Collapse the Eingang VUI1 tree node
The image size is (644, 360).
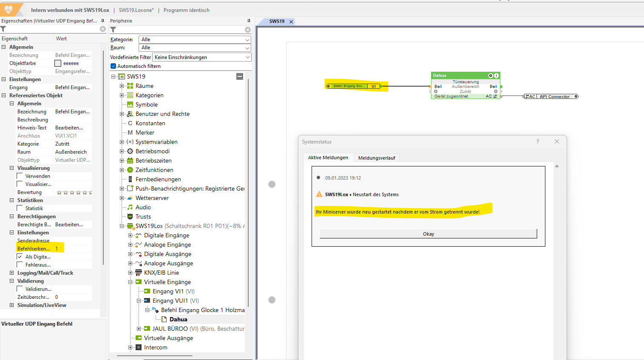click(139, 301)
